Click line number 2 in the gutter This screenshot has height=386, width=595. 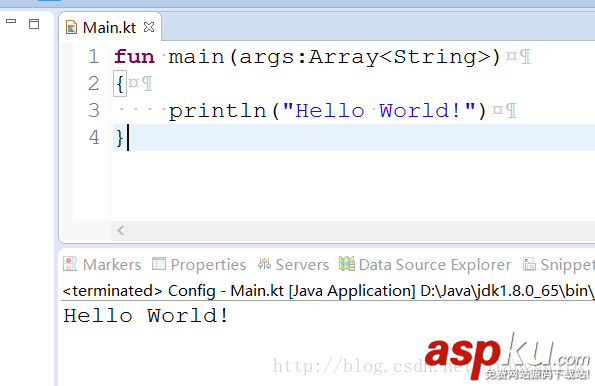click(94, 84)
